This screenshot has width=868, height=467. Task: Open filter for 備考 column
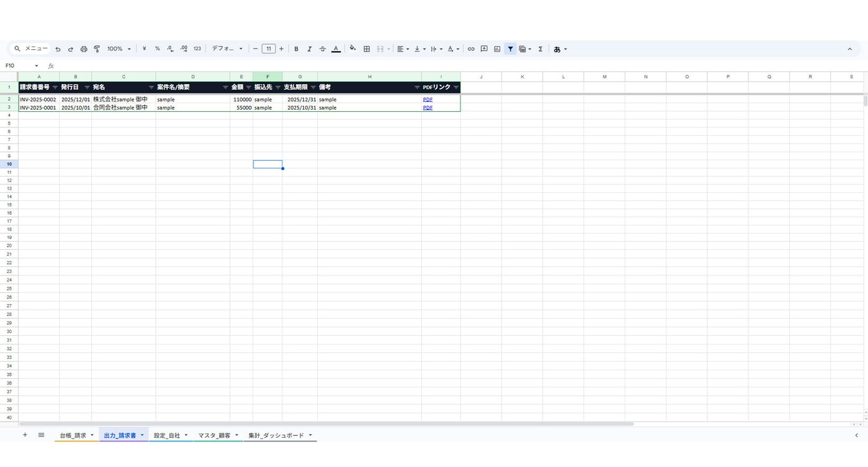(x=417, y=88)
